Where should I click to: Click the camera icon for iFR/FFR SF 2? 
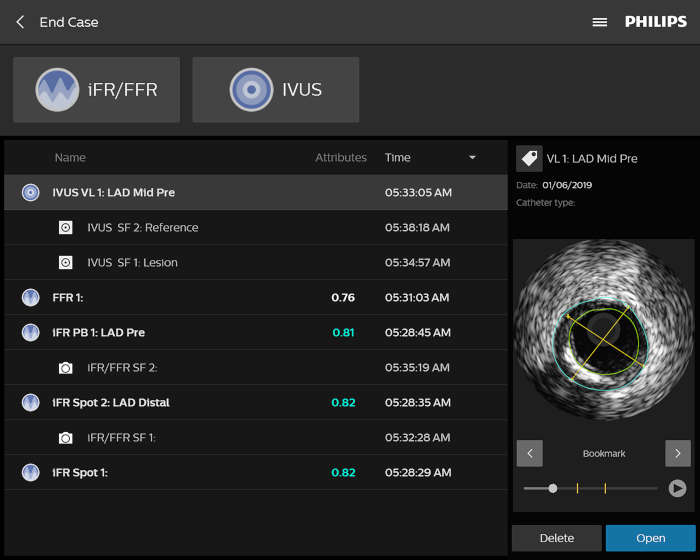[x=66, y=368]
